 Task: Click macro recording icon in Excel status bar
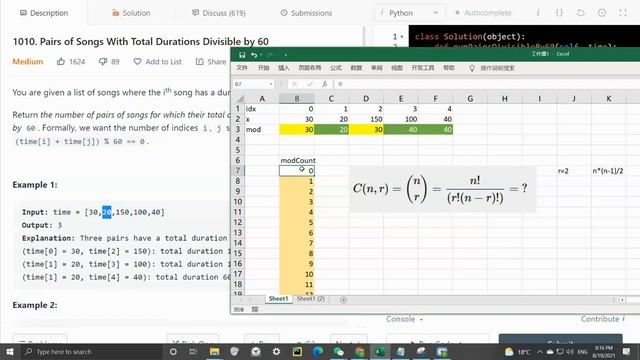pyautogui.click(x=255, y=309)
